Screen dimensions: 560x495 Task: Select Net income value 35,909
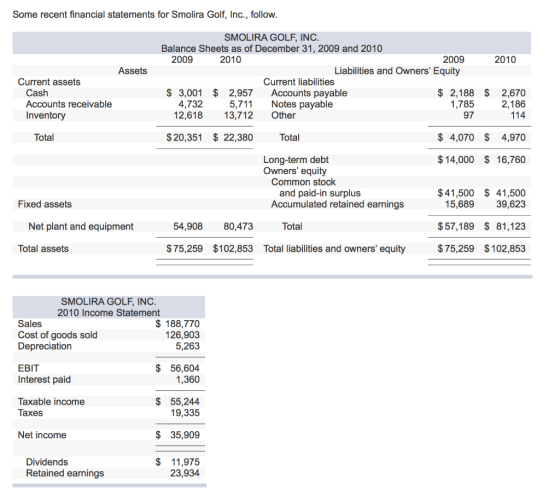click(185, 435)
